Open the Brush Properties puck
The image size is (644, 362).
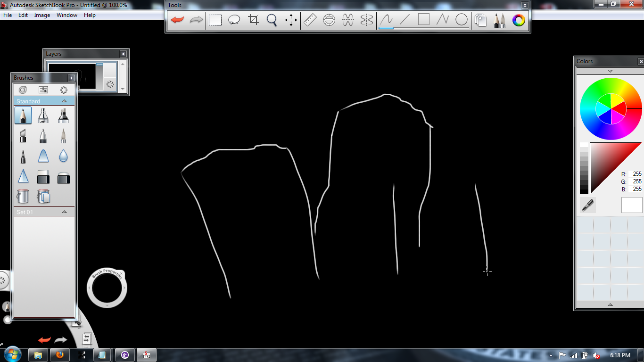[107, 288]
